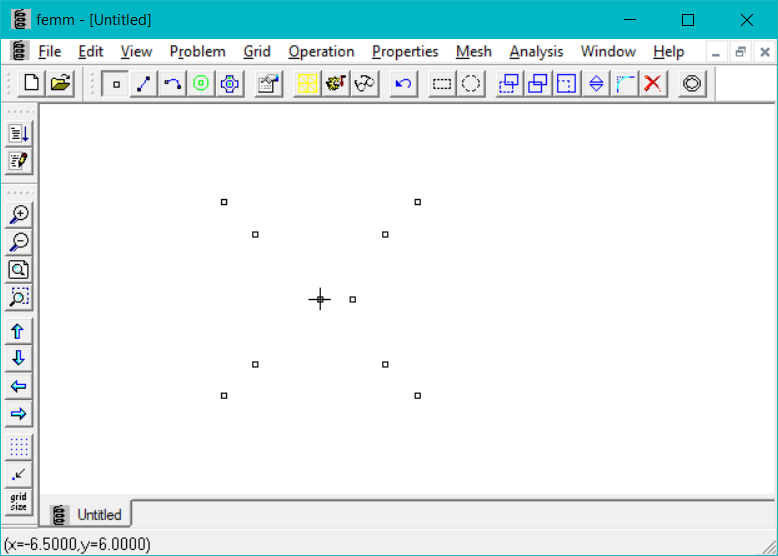Viewport: 778px width, 556px height.
Task: Select the operate on segments tool
Action: pyautogui.click(x=144, y=83)
